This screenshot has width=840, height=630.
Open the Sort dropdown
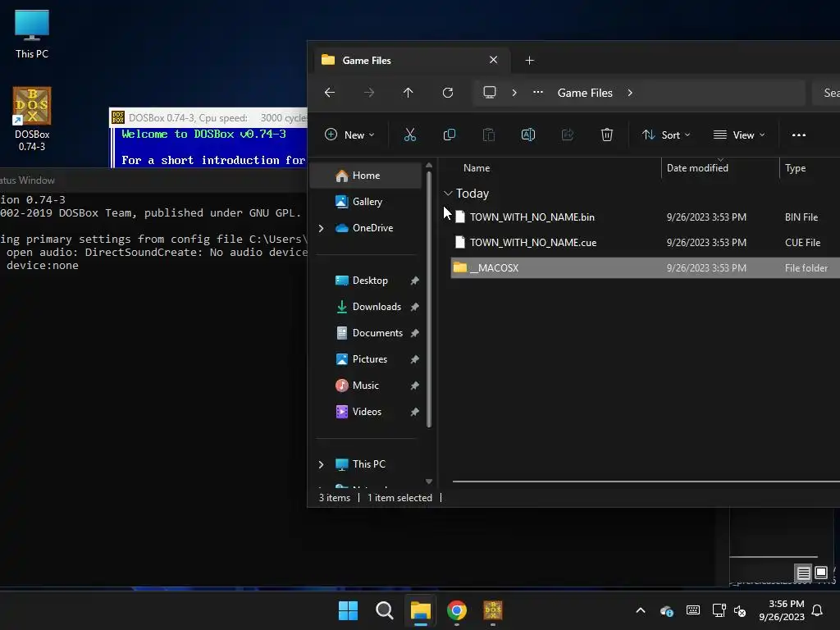coord(666,135)
